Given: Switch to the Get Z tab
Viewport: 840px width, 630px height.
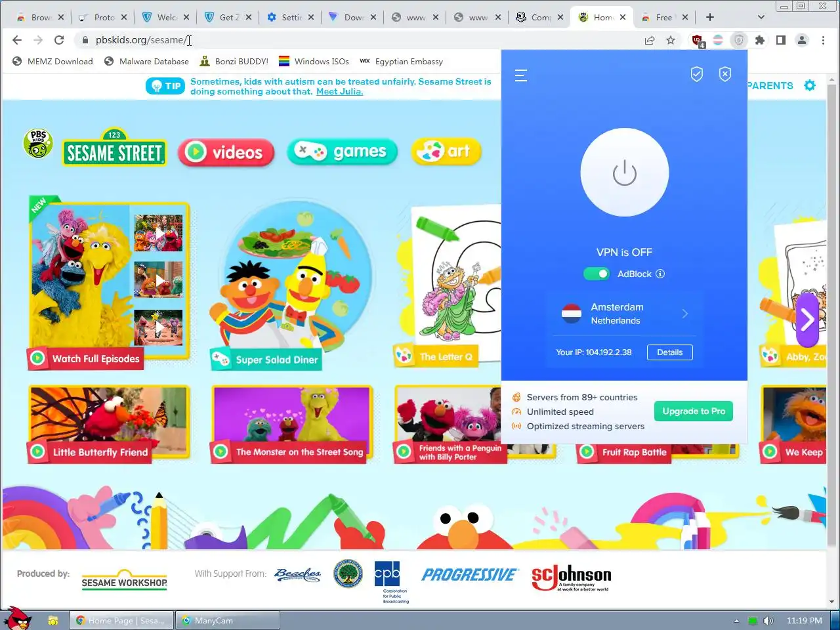Looking at the screenshot, I should click(x=227, y=17).
